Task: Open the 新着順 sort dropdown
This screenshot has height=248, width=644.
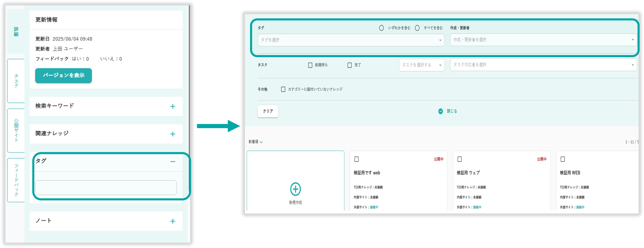Action: 255,142
